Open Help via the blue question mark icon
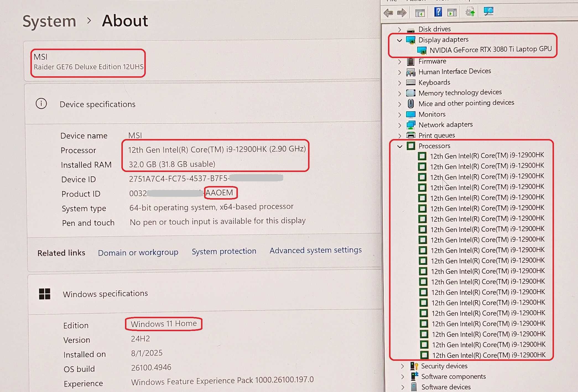Image resolution: width=578 pixels, height=392 pixels. point(438,12)
